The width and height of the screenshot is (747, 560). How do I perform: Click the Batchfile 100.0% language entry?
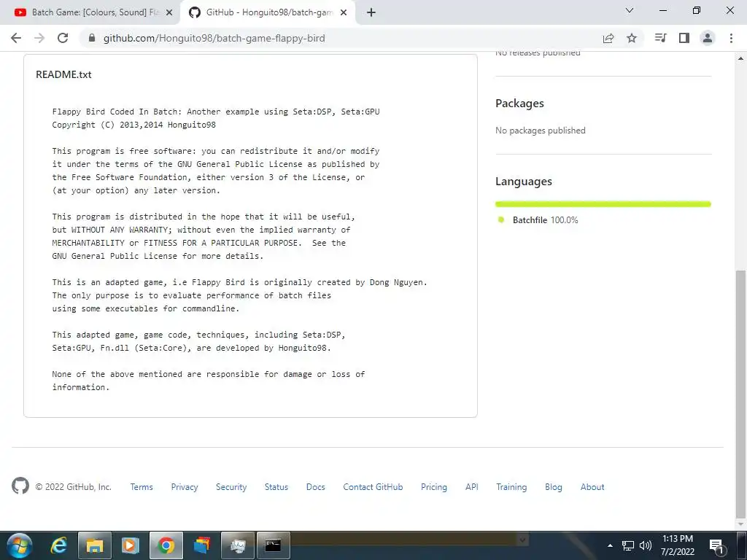545,220
